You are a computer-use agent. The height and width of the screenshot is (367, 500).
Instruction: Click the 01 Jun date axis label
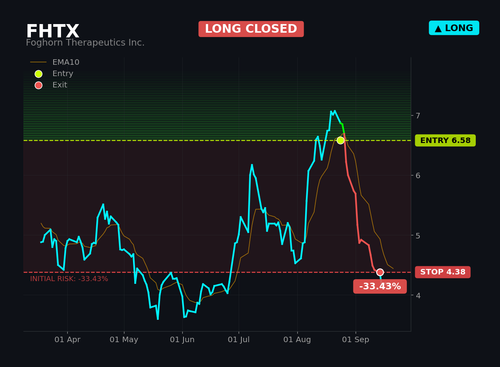[182, 340]
